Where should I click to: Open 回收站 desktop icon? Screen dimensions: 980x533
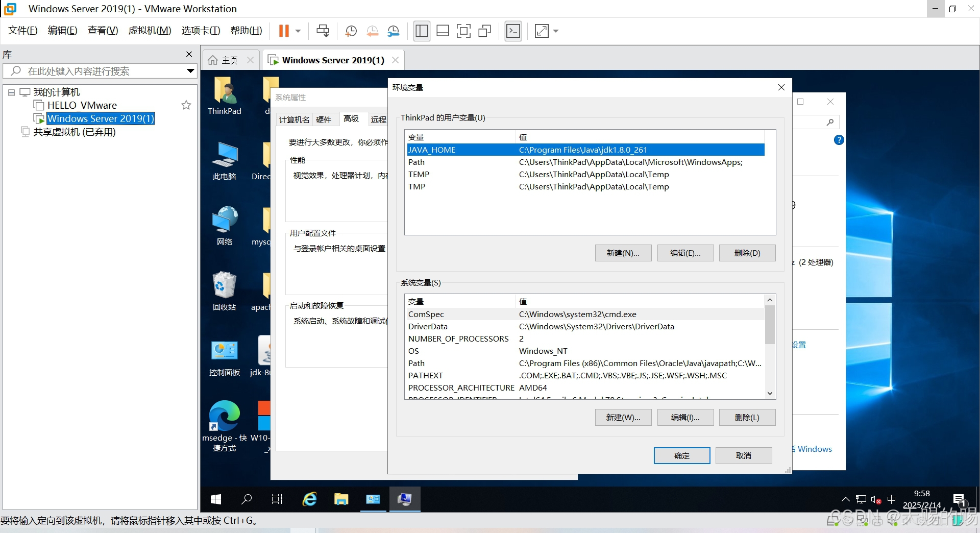pos(225,292)
